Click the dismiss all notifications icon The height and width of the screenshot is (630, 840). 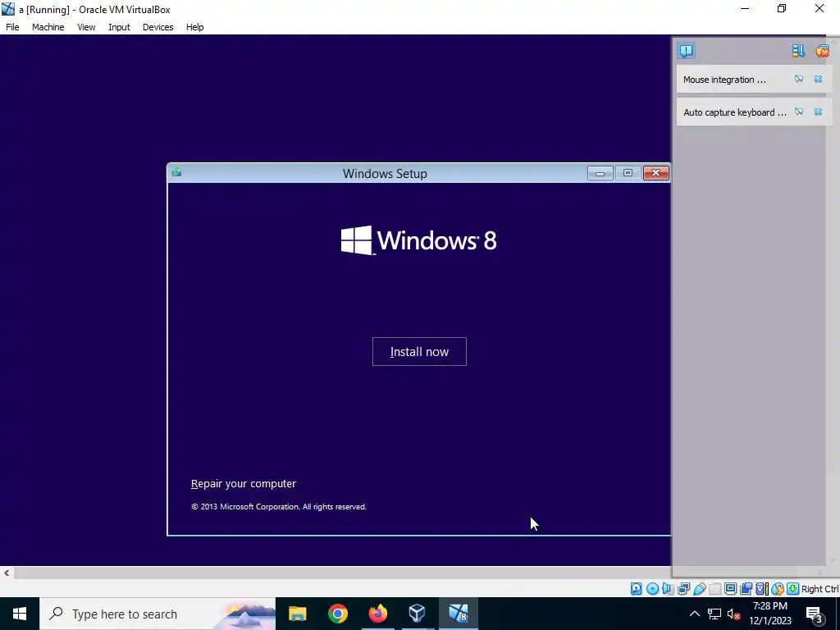(822, 51)
